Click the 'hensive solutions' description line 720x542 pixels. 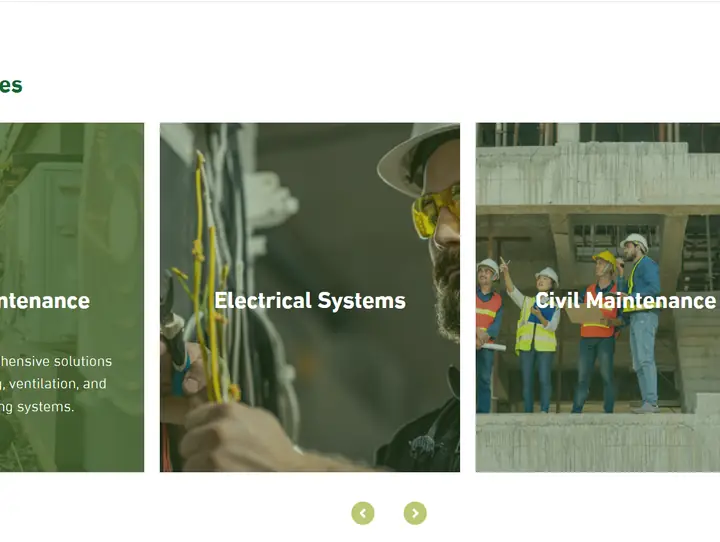point(56,361)
